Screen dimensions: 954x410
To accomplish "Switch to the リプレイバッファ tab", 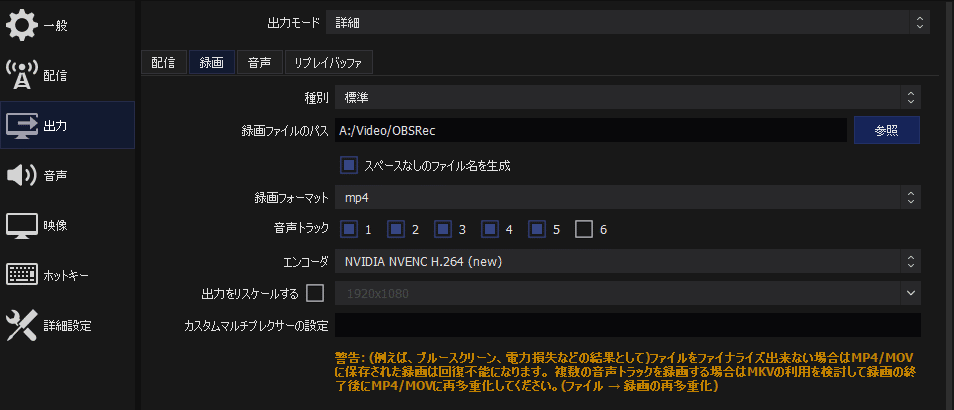I will 329,63.
